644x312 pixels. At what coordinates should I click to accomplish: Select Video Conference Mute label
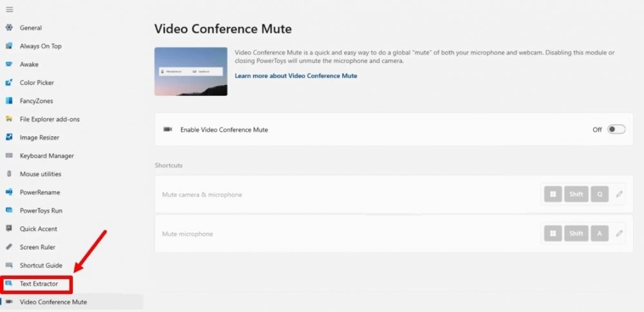(53, 302)
